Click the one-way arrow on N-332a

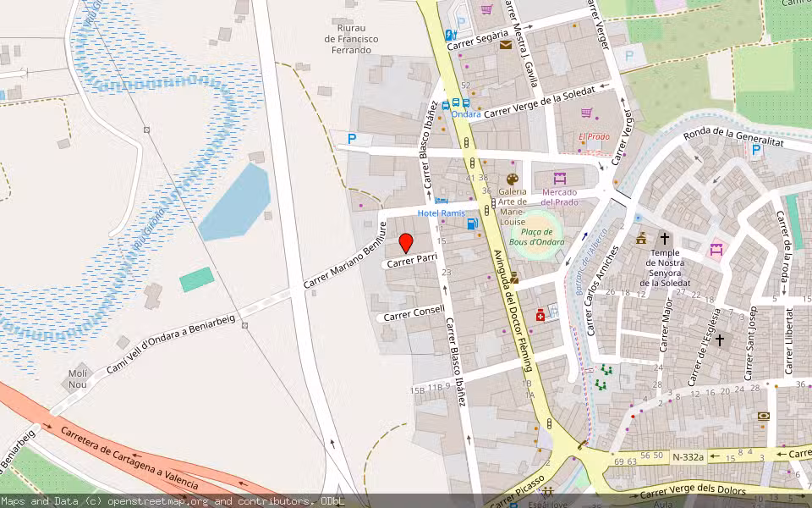coord(714,455)
